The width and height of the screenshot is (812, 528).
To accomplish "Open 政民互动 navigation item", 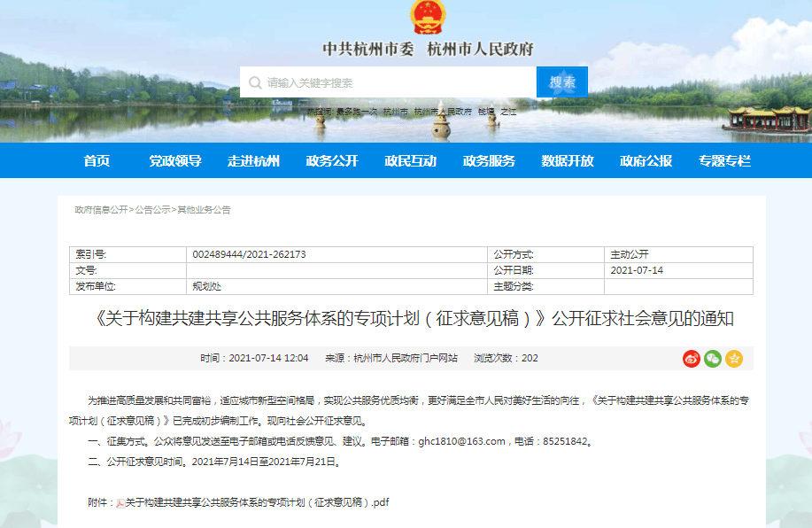I will click(x=411, y=161).
